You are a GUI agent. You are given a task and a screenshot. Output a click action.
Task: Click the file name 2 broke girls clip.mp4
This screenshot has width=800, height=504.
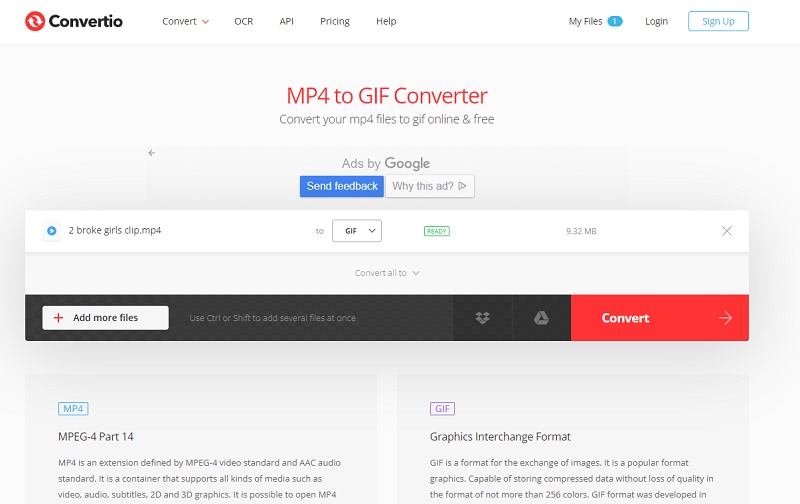point(115,231)
